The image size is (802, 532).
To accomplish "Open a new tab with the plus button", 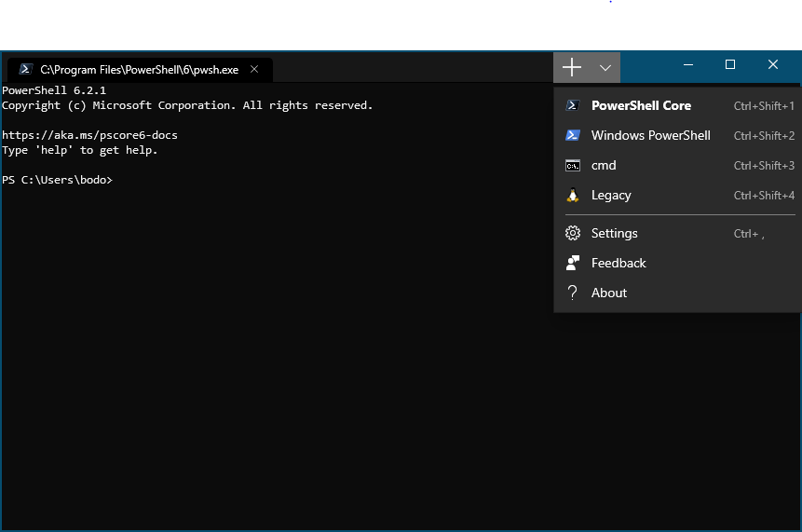I will (571, 67).
